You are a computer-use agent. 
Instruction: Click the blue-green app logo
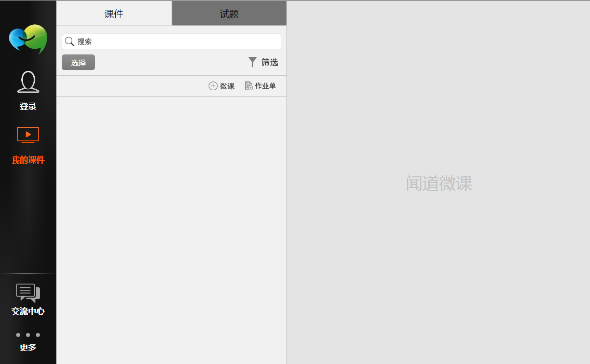pos(28,39)
